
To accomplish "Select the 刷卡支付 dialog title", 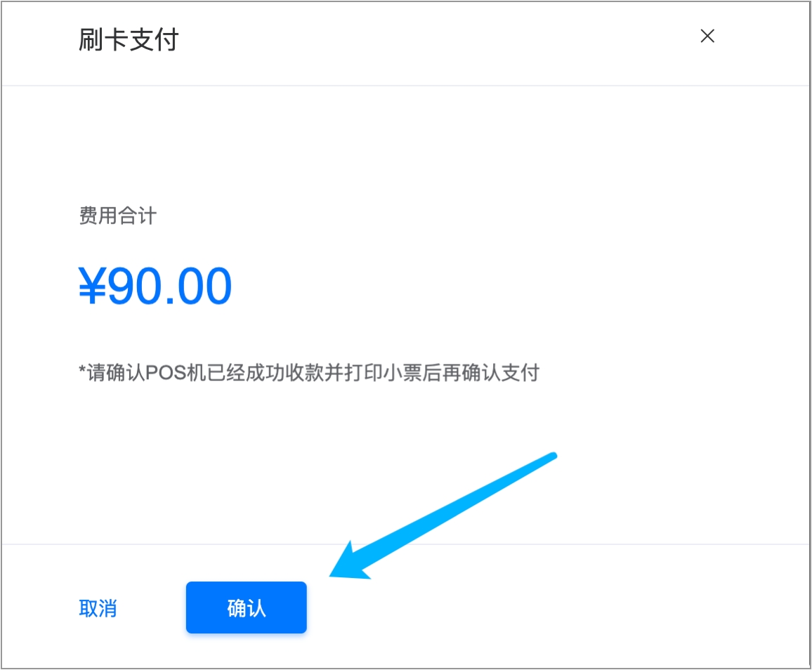I will pos(129,40).
